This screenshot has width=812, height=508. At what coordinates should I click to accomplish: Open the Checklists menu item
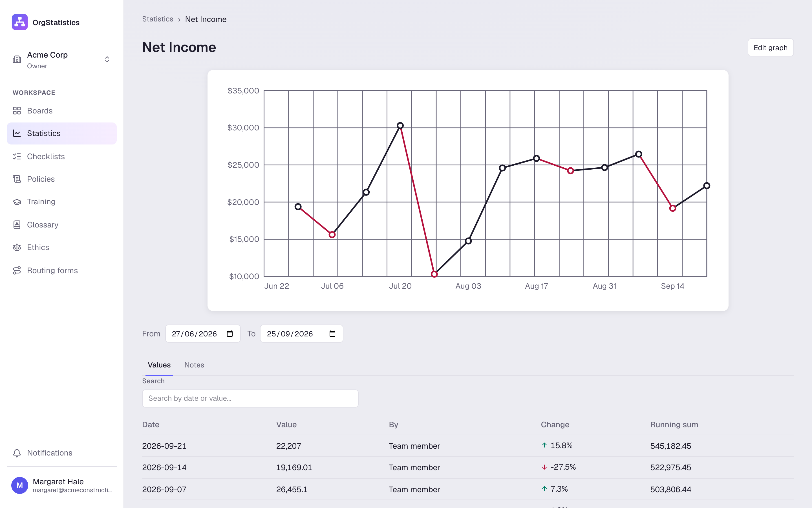62,156
